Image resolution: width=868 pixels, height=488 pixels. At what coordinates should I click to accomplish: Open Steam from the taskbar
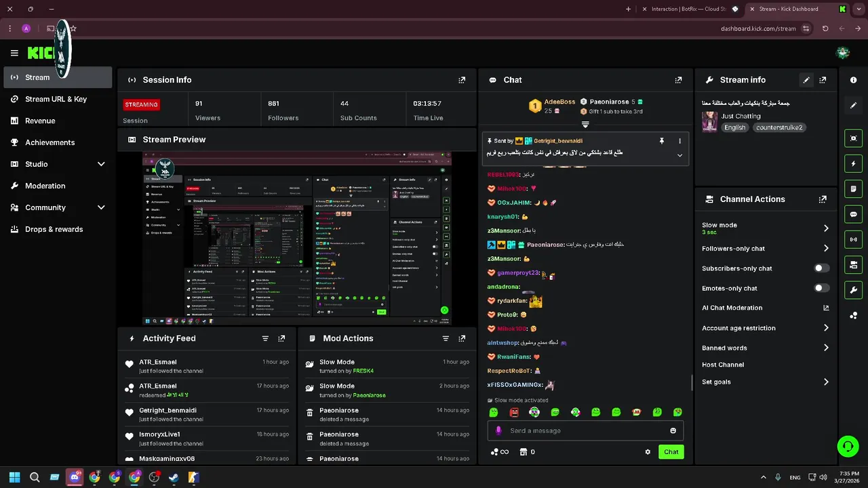tap(174, 477)
